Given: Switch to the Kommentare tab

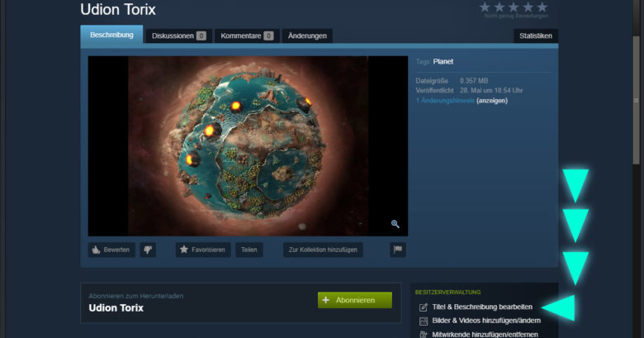Looking at the screenshot, I should 247,36.
